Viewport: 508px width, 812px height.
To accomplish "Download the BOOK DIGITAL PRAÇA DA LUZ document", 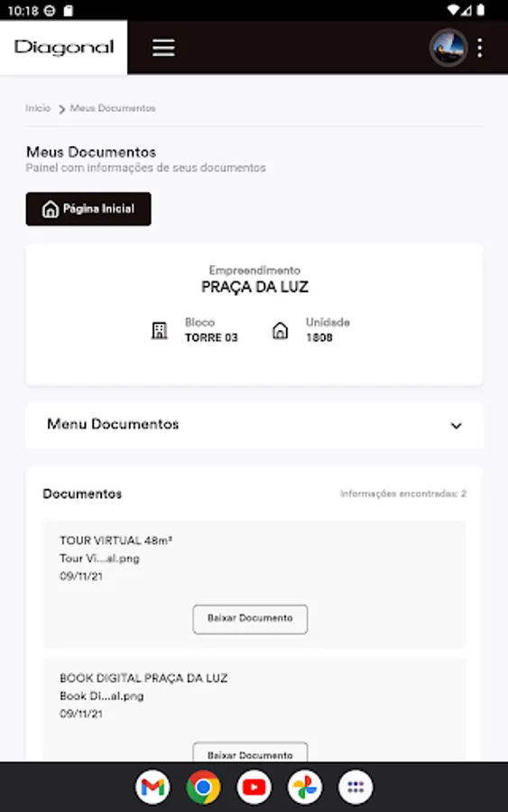I will click(250, 752).
